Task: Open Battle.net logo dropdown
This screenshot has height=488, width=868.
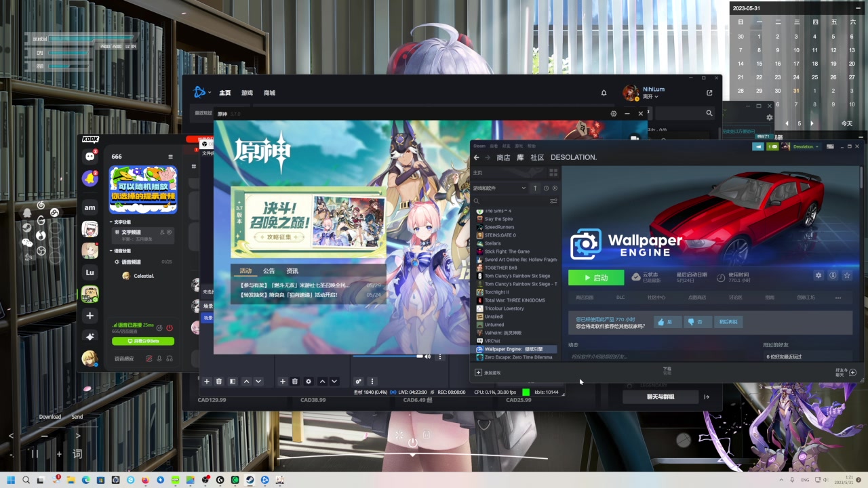Action: pos(202,92)
